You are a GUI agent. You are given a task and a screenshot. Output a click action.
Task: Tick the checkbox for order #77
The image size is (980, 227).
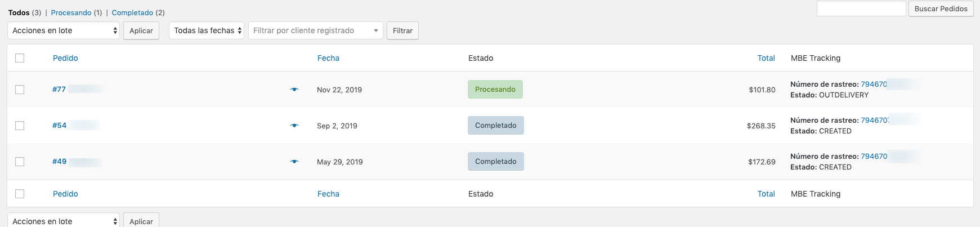[x=20, y=90]
